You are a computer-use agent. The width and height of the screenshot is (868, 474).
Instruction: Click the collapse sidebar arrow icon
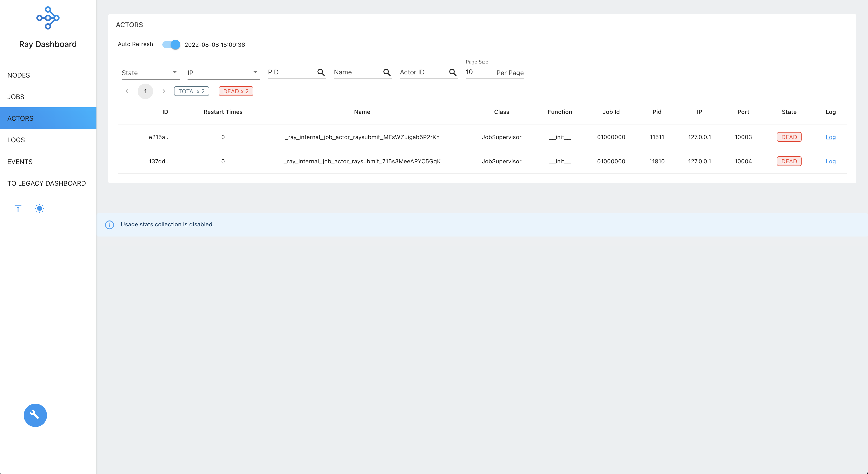[x=18, y=209]
